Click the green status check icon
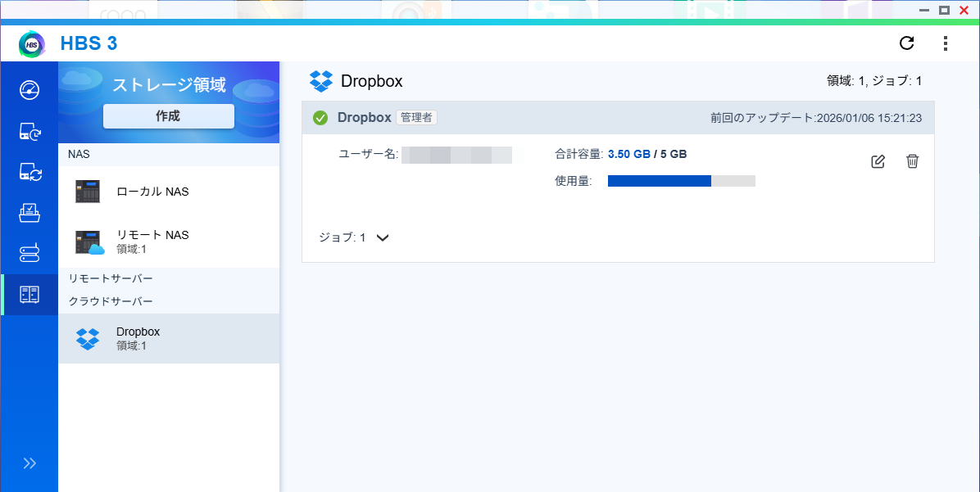 [320, 117]
